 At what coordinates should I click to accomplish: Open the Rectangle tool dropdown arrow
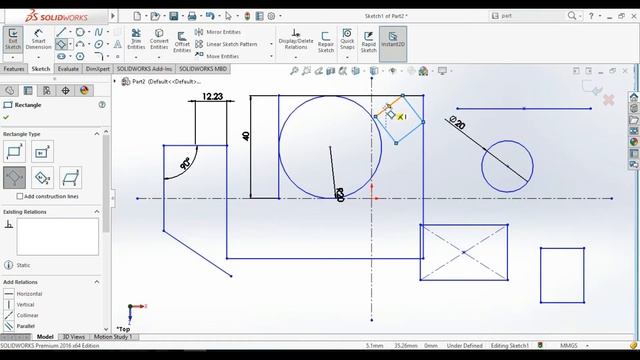[70, 44]
